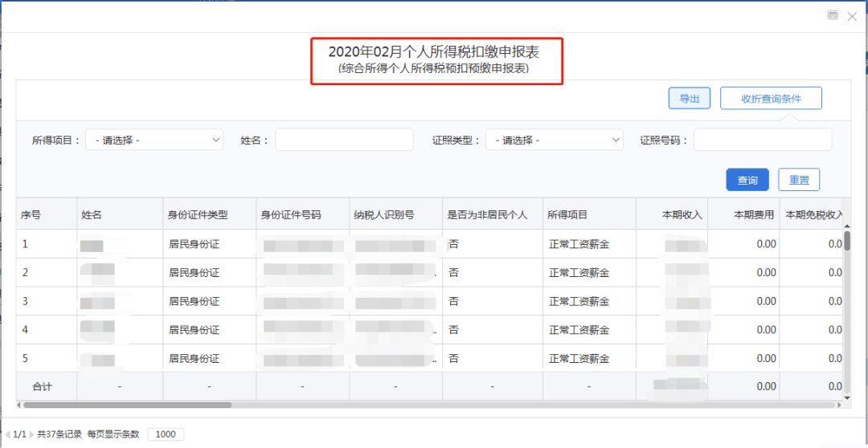Click the window layout icon beside close

(x=833, y=15)
